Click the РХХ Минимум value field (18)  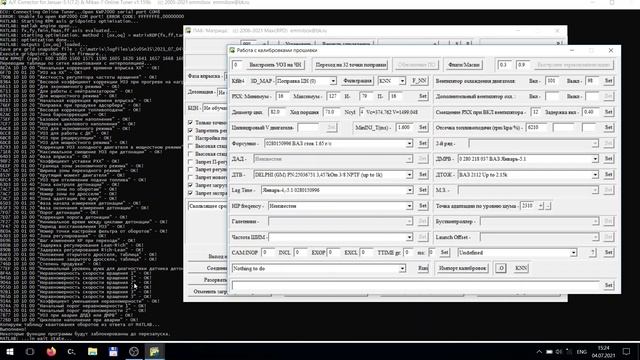point(282,96)
